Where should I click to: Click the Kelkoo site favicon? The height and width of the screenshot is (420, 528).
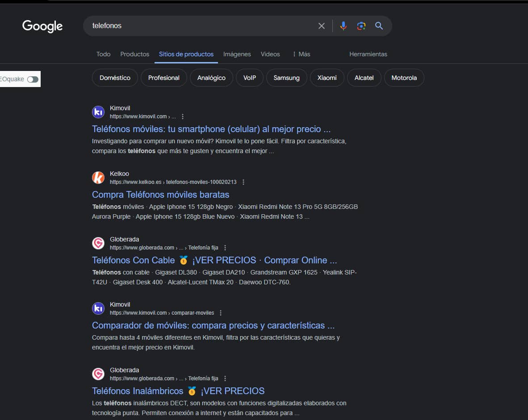point(98,178)
